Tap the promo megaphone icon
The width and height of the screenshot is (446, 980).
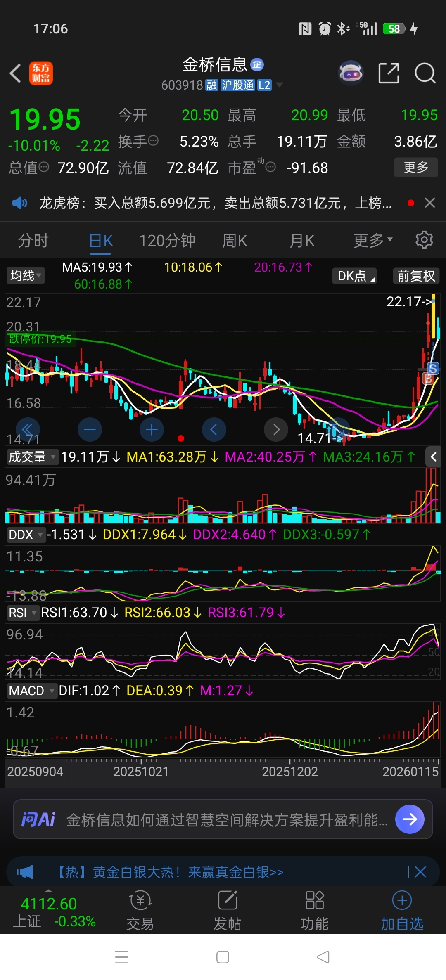[25, 872]
